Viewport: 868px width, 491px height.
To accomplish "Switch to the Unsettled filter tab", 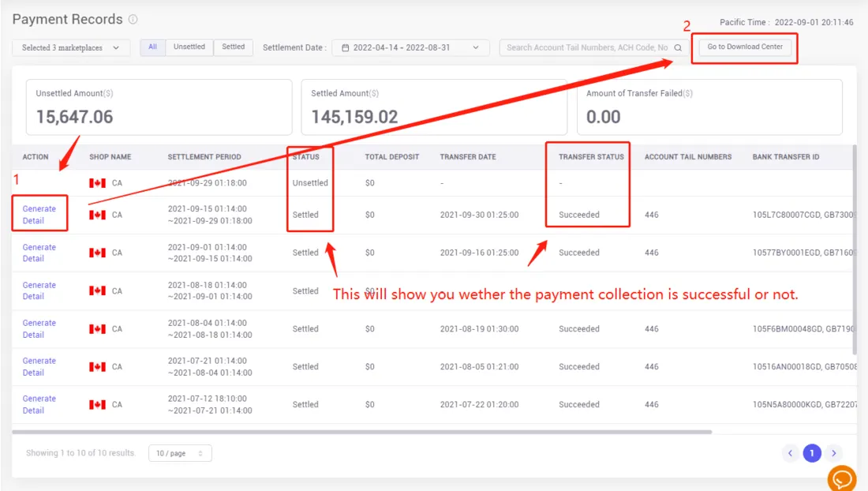I will [189, 47].
